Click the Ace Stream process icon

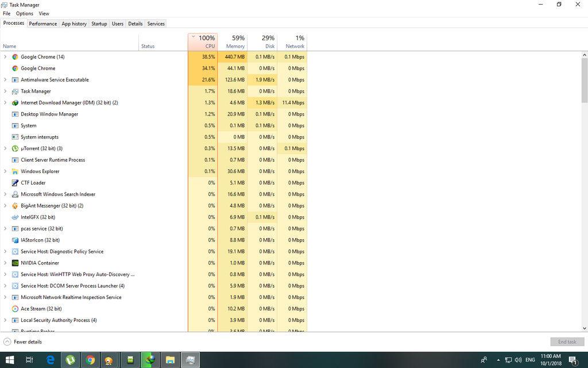pyautogui.click(x=15, y=309)
